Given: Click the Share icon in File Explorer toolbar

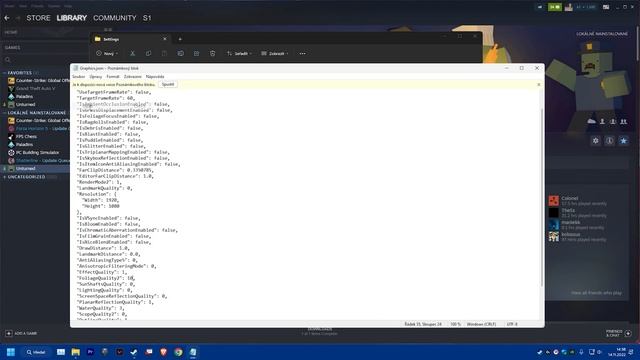Looking at the screenshot, I should point(196,53).
